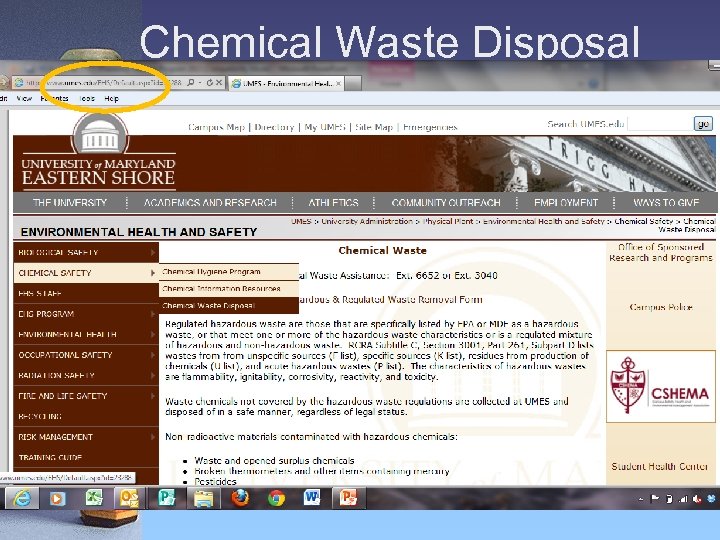Viewport: 720px width, 540px height.
Task: Expand the Environmental Health submenu arrow
Action: pos(152,334)
